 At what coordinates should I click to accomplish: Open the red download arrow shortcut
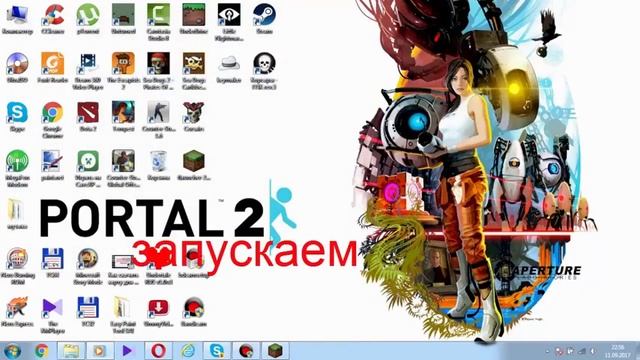coord(158,307)
